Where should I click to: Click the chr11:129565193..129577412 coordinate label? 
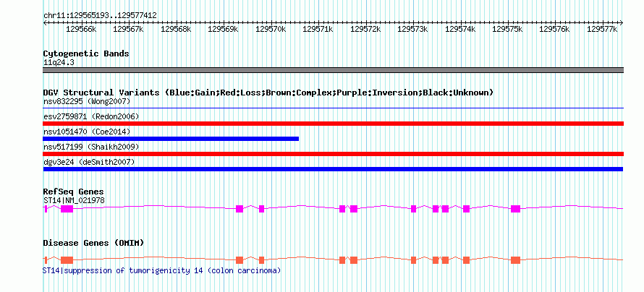(100, 15)
